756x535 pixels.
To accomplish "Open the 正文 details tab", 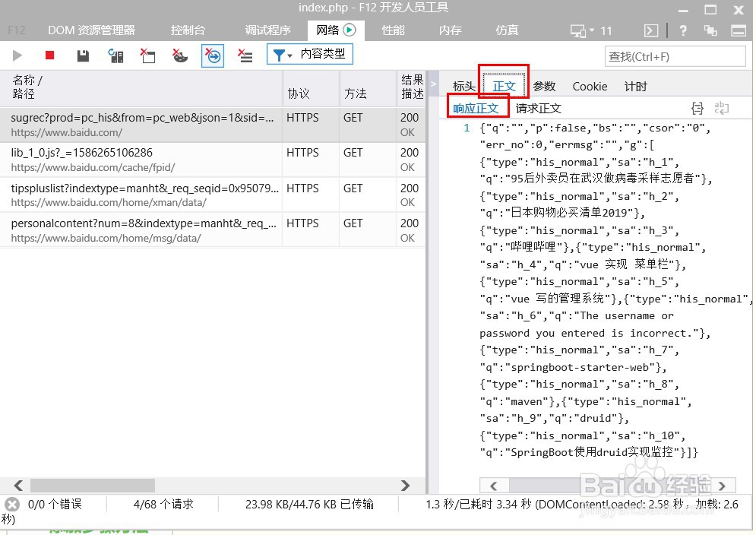I will [x=505, y=86].
